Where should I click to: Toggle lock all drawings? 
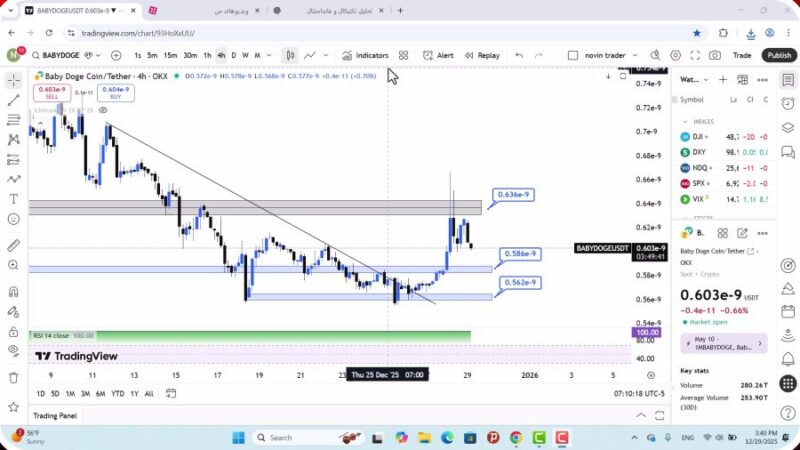click(13, 330)
